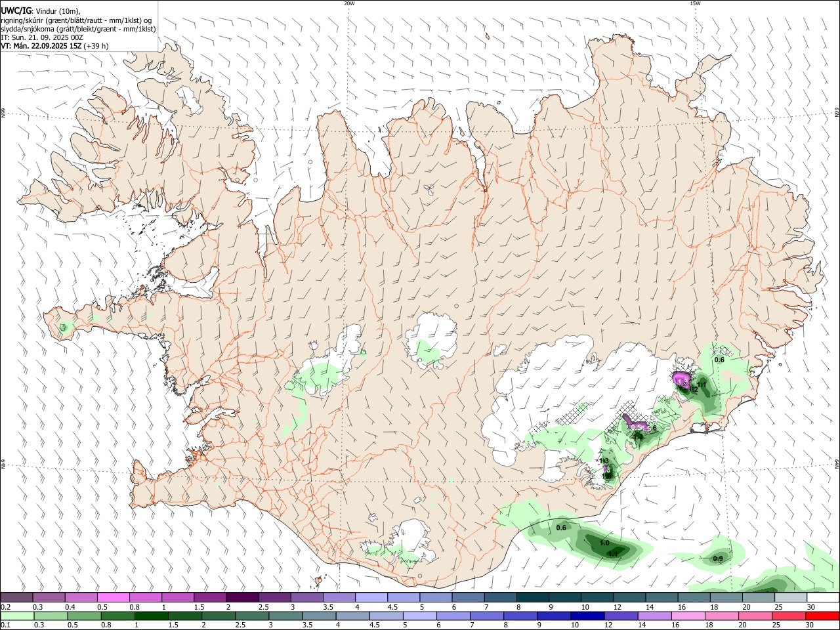Click the '20W' longitude label at top
Viewport: 840px width, 630px height.
pyautogui.click(x=349, y=3)
